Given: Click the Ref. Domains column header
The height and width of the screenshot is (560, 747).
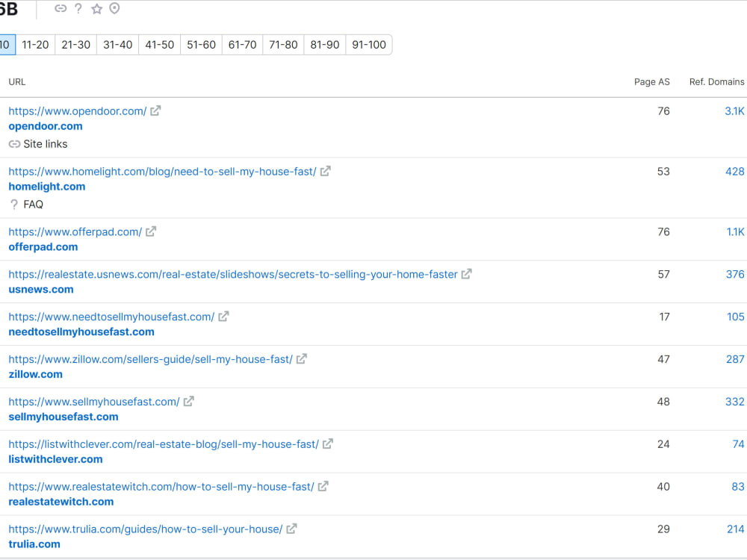Looking at the screenshot, I should pyautogui.click(x=716, y=82).
